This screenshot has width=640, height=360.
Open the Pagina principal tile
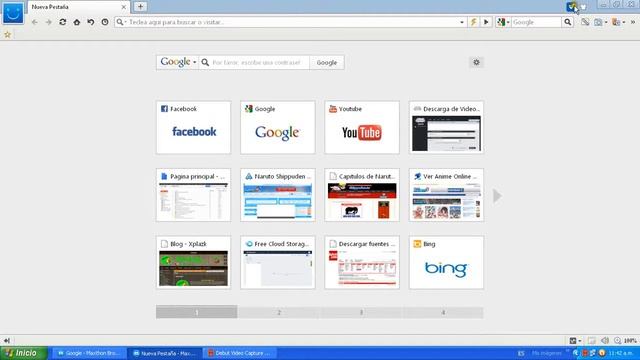(x=193, y=195)
